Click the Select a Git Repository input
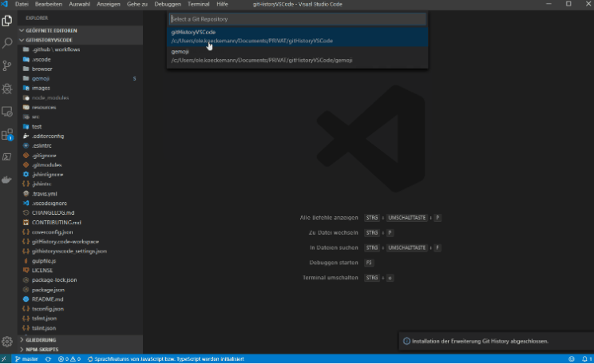 (x=297, y=19)
